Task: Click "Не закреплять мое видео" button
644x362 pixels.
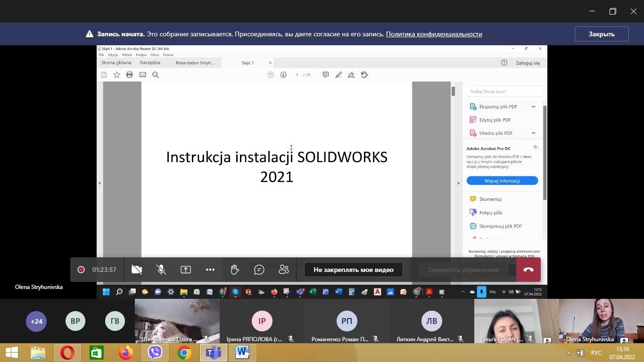Action: tap(354, 270)
